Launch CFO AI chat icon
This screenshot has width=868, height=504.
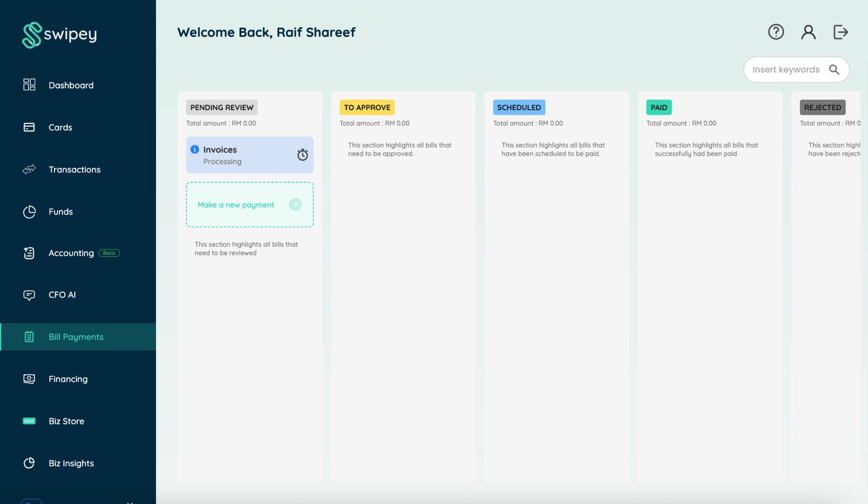(x=29, y=295)
